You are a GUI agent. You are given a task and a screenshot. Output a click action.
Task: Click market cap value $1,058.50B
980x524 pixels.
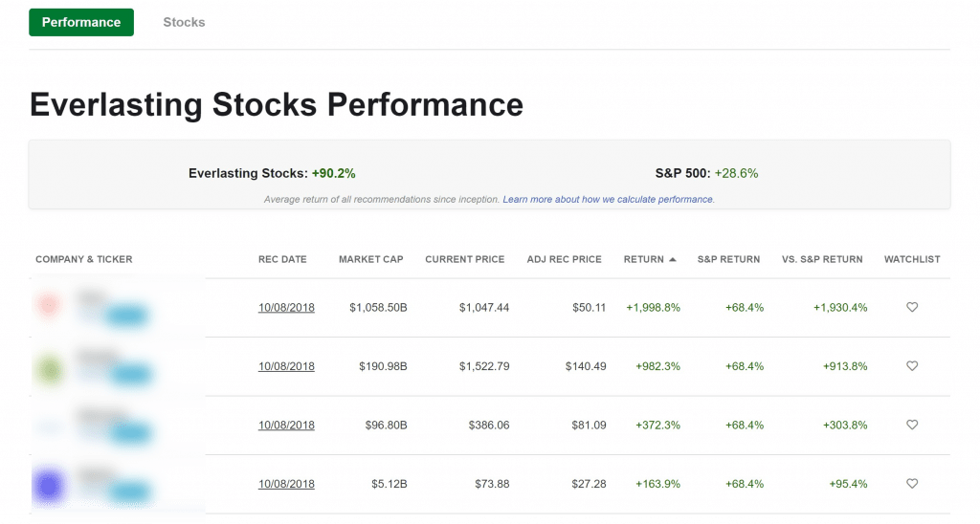point(378,307)
